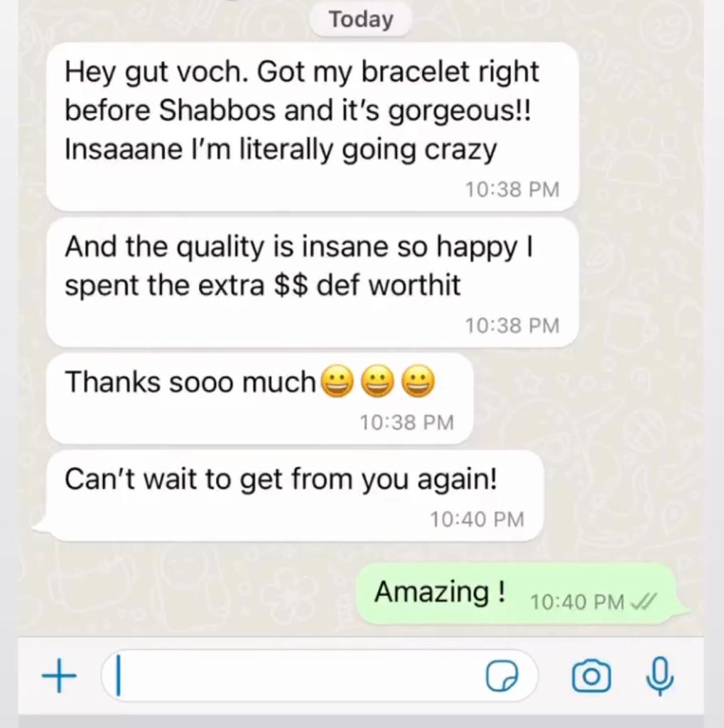Tap the first grinning emoji
724x728 pixels.
[x=337, y=382]
